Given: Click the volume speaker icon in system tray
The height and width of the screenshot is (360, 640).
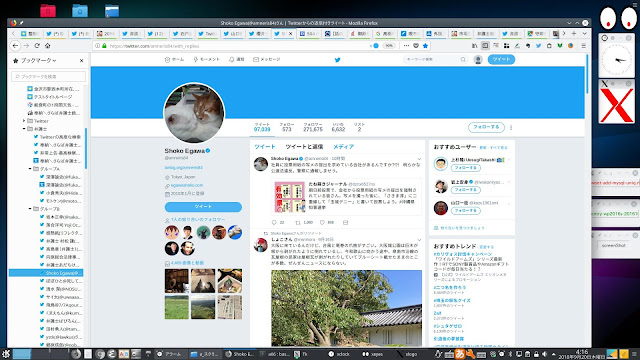Looking at the screenshot, I should click(x=544, y=354).
